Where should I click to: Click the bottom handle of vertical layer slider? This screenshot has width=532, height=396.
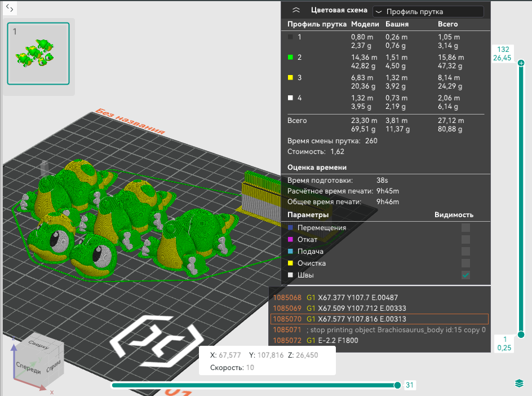(521, 335)
